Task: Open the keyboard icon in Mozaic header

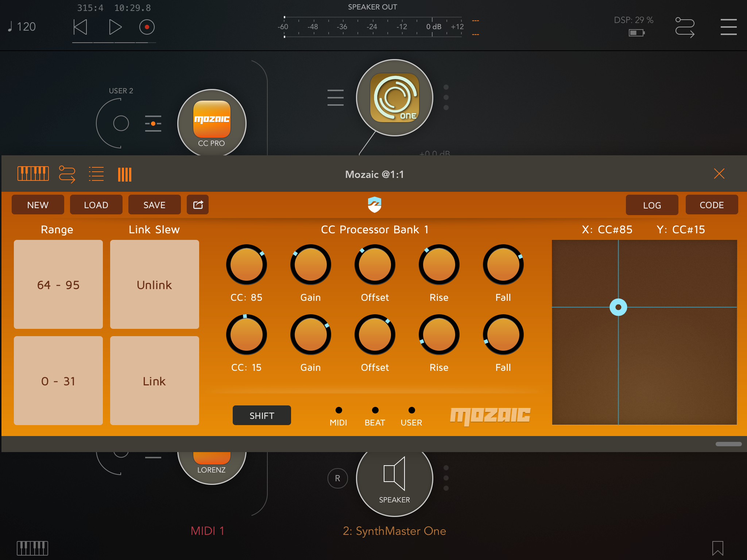Action: coord(33,174)
